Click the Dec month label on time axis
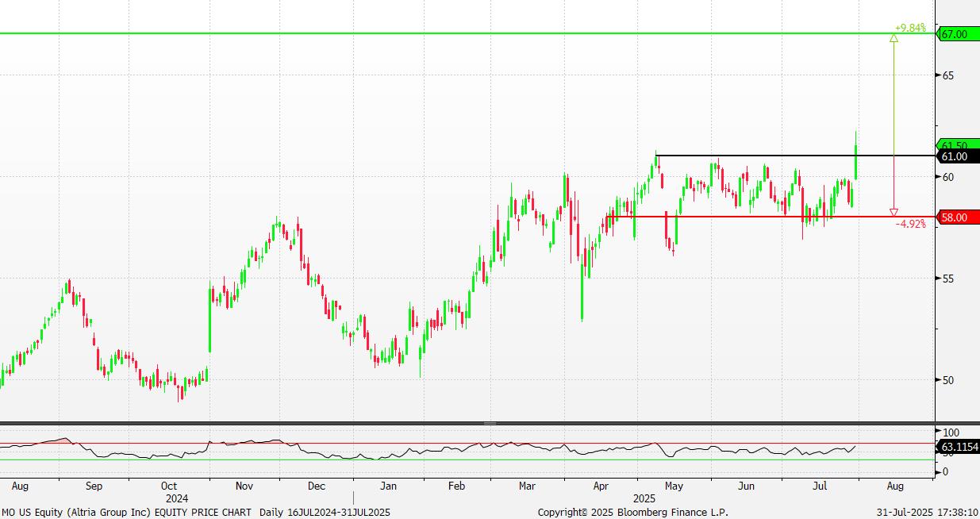The image size is (980, 519). (315, 486)
